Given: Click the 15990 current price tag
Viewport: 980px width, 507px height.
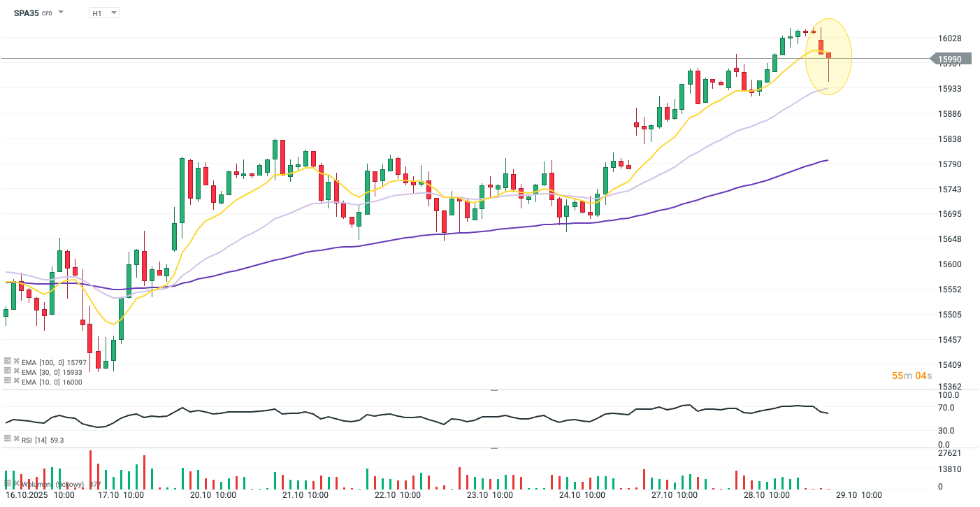Looking at the screenshot, I should [951, 60].
